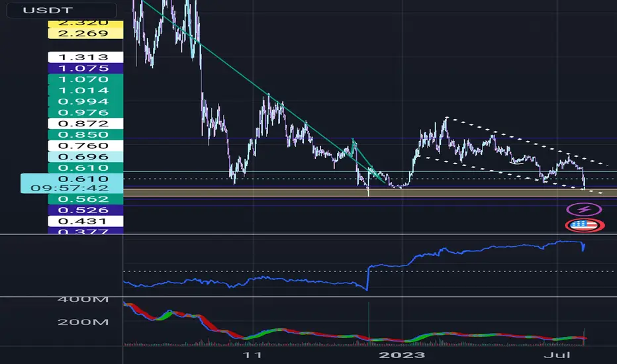Click the 11 label on time axis
Image resolution: width=617 pixels, height=364 pixels.
click(x=252, y=355)
